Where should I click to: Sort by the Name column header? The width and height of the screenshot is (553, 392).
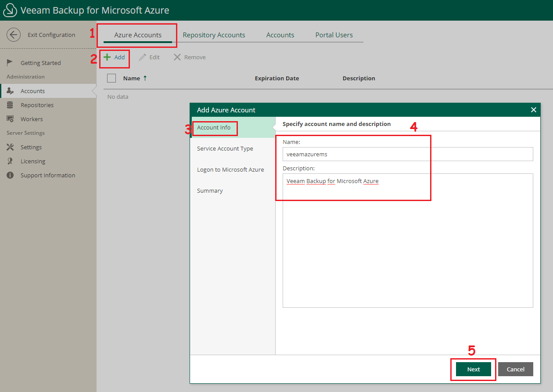tap(132, 78)
